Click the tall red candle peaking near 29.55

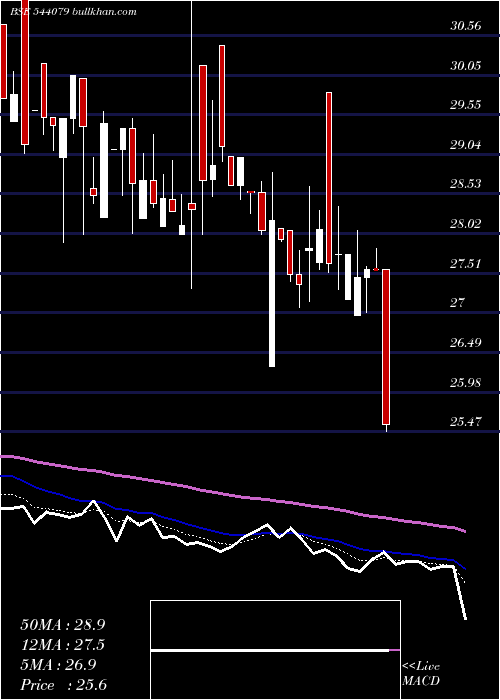pyautogui.click(x=329, y=178)
